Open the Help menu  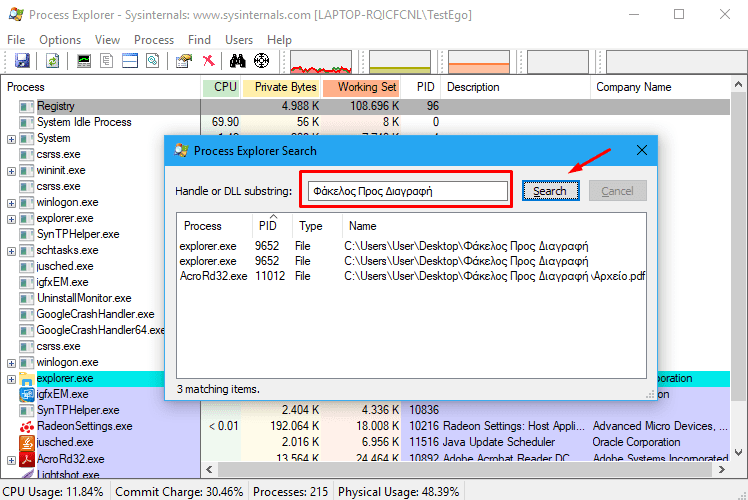pos(279,40)
